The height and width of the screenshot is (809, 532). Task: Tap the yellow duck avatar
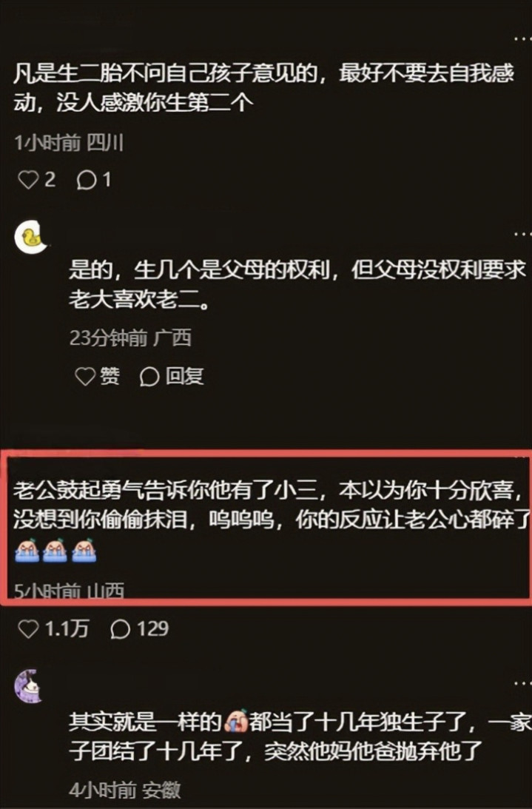pyautogui.click(x=32, y=237)
